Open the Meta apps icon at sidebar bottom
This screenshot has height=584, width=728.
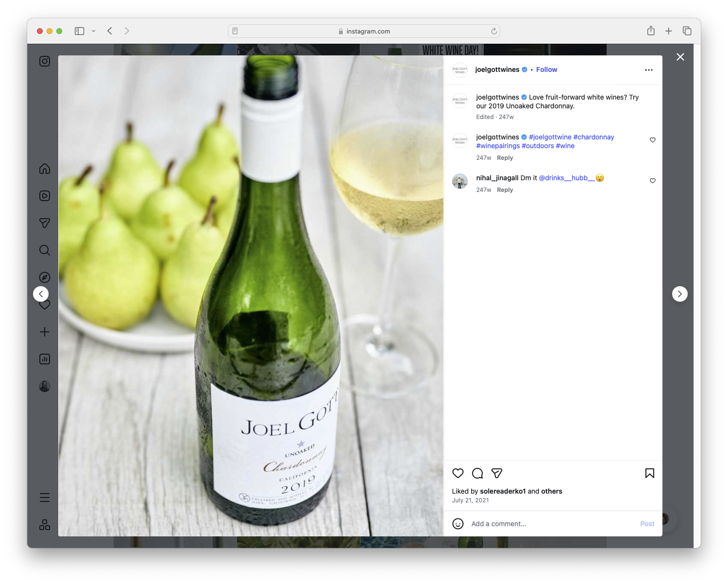(45, 525)
